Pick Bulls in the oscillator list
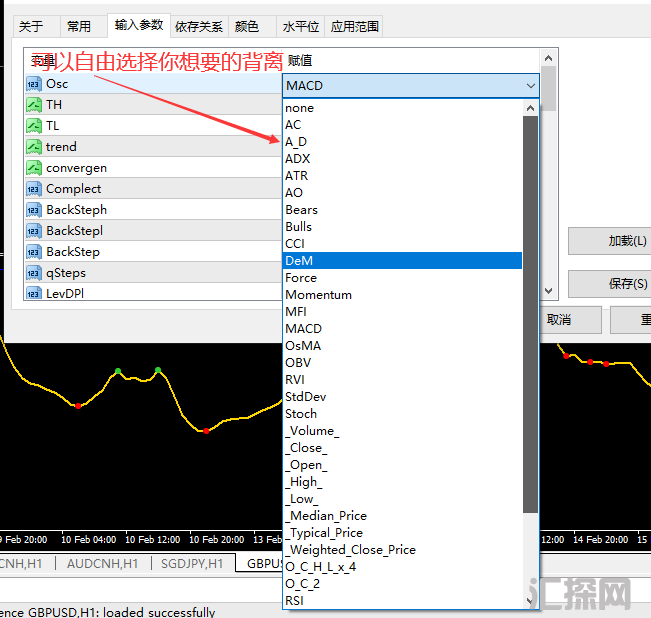Screen dimensions: 651x618 (402, 227)
